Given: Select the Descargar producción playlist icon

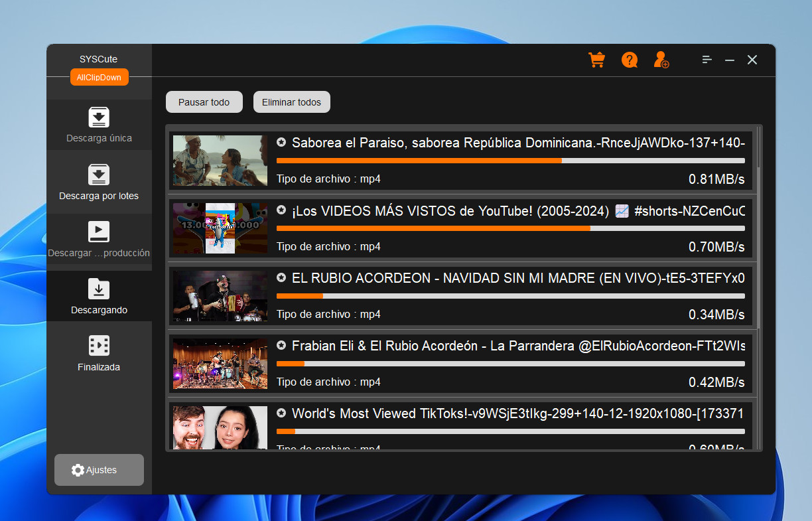Looking at the screenshot, I should pyautogui.click(x=99, y=232).
